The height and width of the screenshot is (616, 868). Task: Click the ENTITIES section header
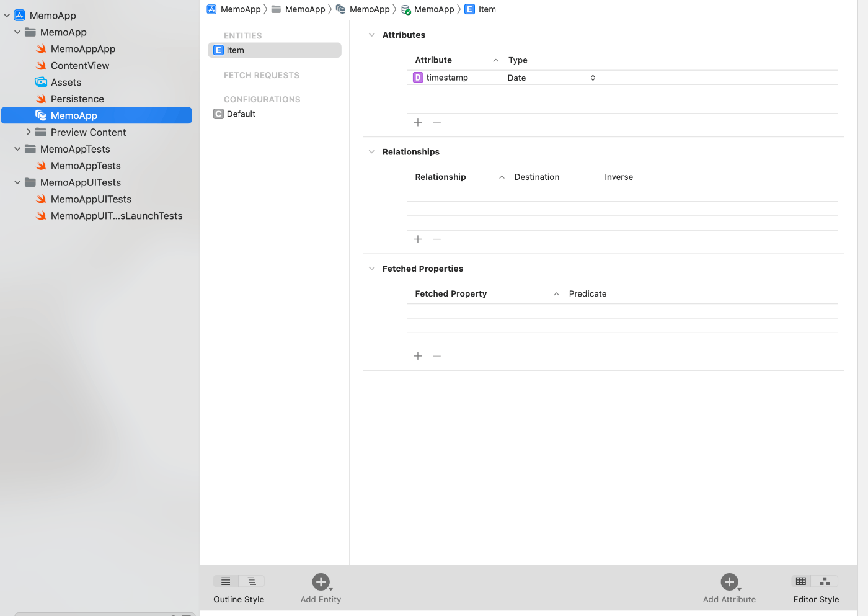pyautogui.click(x=243, y=36)
